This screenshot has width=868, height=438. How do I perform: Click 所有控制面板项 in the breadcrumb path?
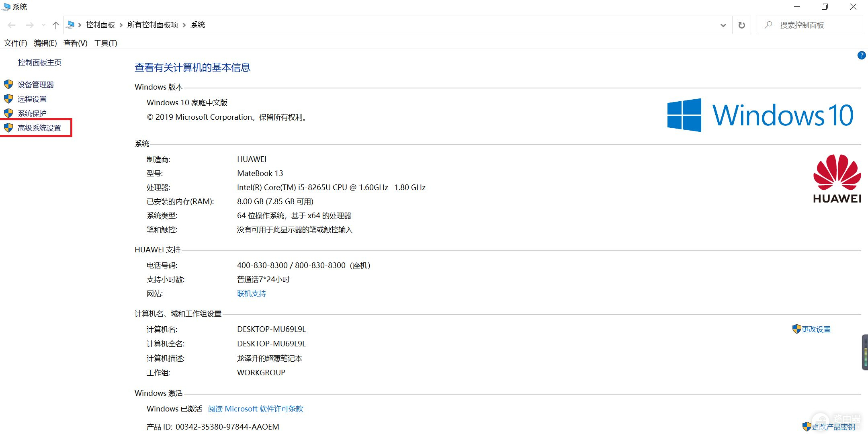pos(152,25)
